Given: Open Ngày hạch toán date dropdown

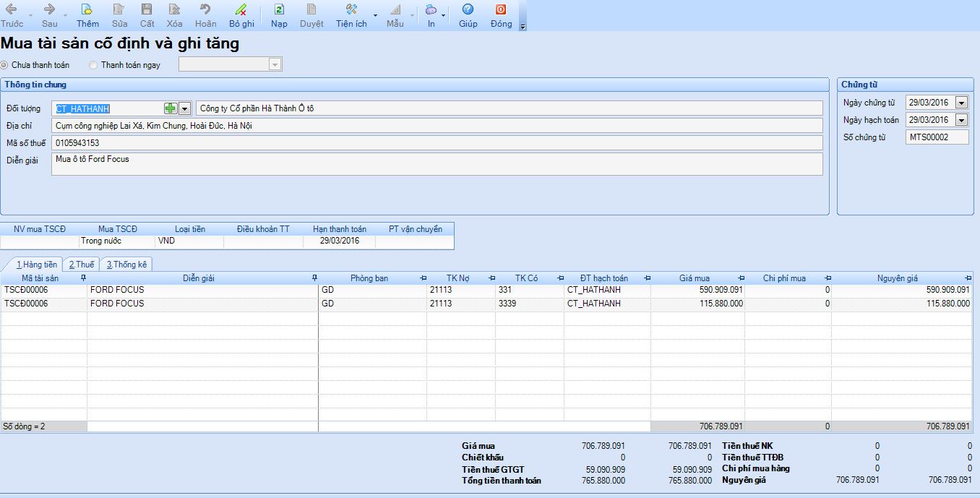Looking at the screenshot, I should (962, 120).
